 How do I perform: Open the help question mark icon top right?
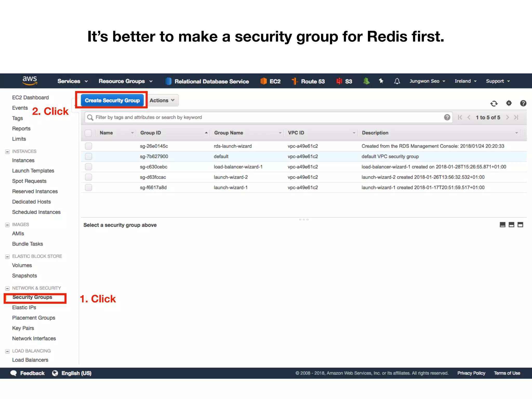(x=523, y=103)
